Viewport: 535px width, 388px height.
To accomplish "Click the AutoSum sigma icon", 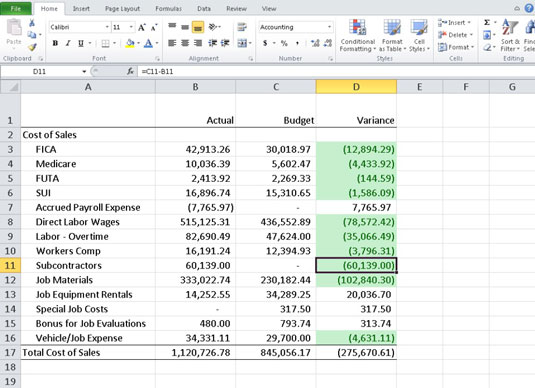I will click(x=487, y=23).
